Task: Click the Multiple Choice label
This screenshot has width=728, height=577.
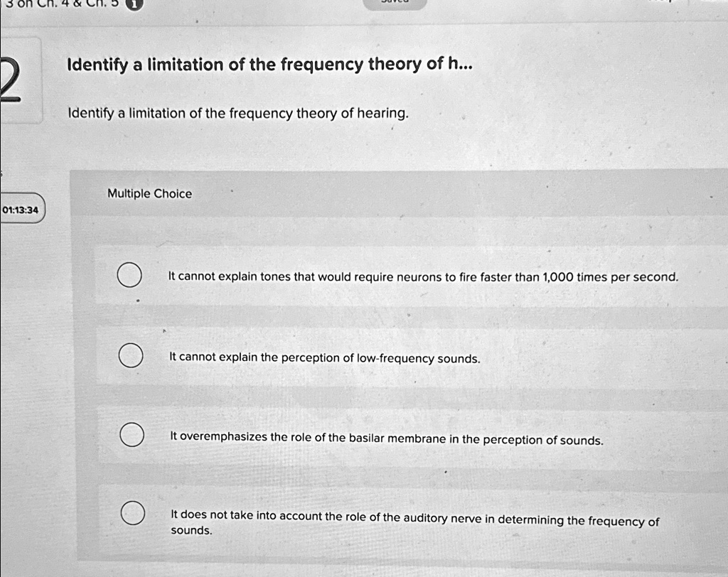Action: 149,193
